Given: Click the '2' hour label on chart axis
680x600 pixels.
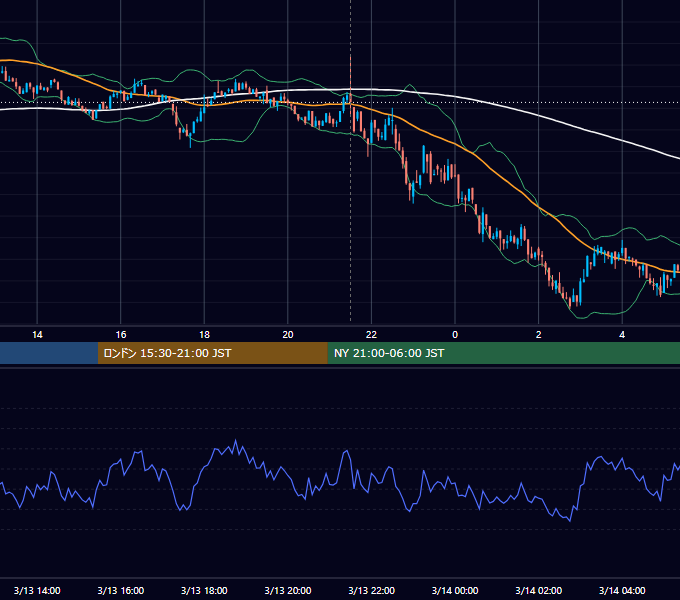Looking at the screenshot, I should pos(539,335).
